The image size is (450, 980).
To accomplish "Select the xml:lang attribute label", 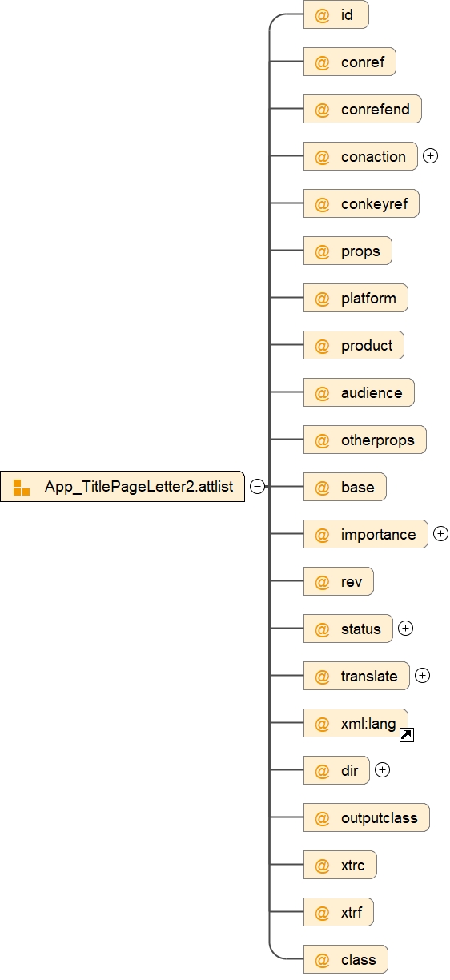I will 368,723.
